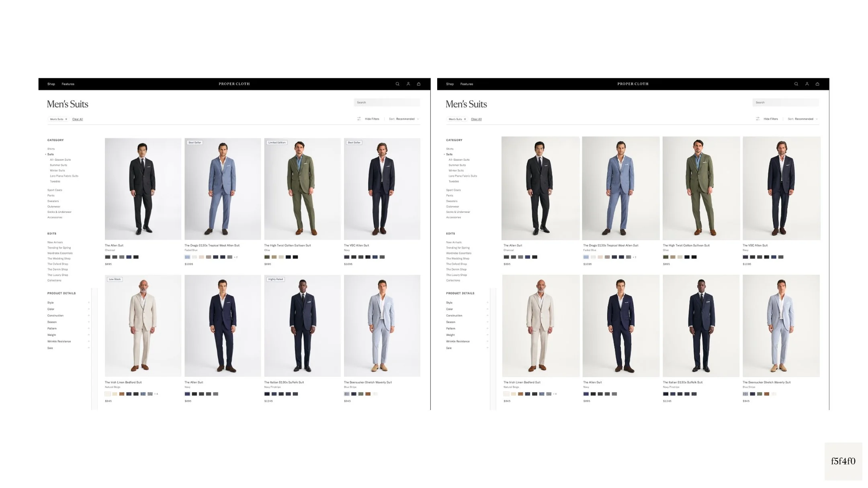Open Sort: Recommended dropdown in left mockup
868x488 pixels.
point(403,119)
